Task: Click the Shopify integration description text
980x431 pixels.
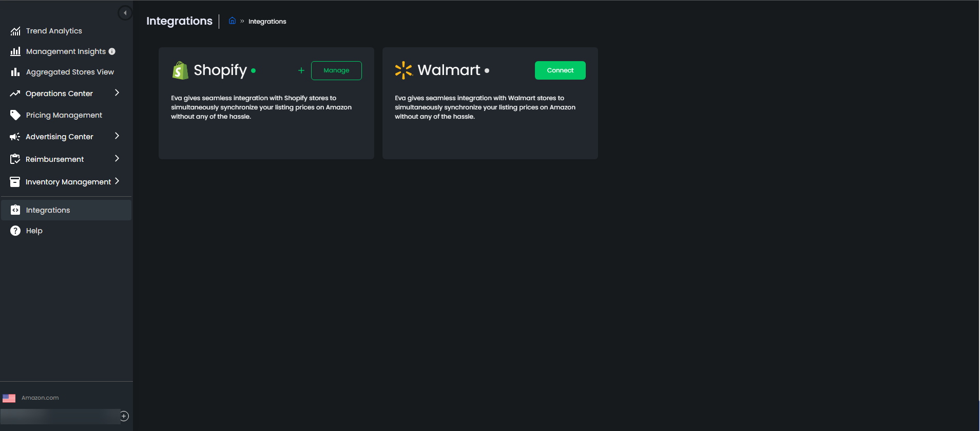Action: tap(261, 107)
